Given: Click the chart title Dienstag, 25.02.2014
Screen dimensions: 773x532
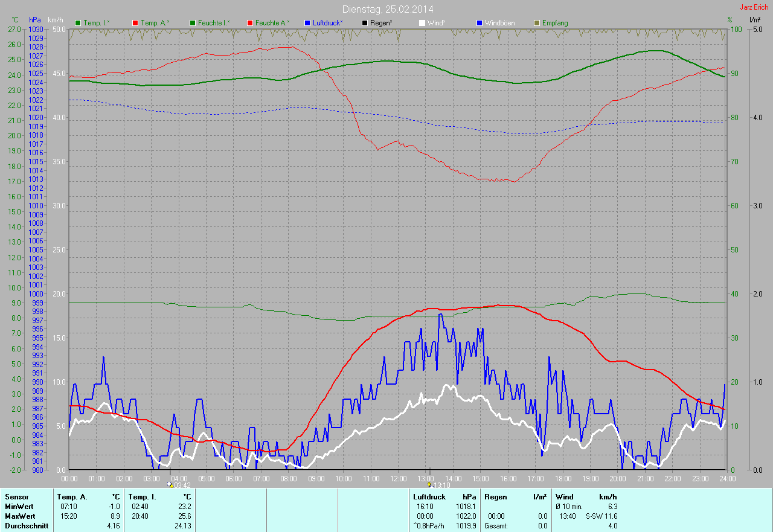Looking at the screenshot, I should [388, 9].
